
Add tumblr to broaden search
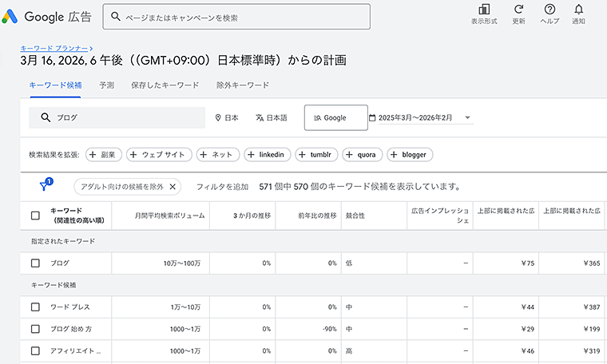[x=316, y=155]
